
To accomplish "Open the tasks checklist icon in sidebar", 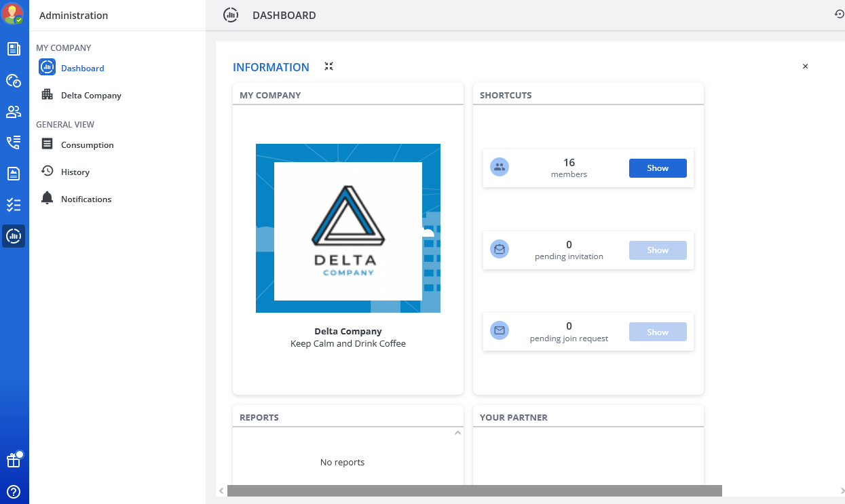I will [x=14, y=205].
